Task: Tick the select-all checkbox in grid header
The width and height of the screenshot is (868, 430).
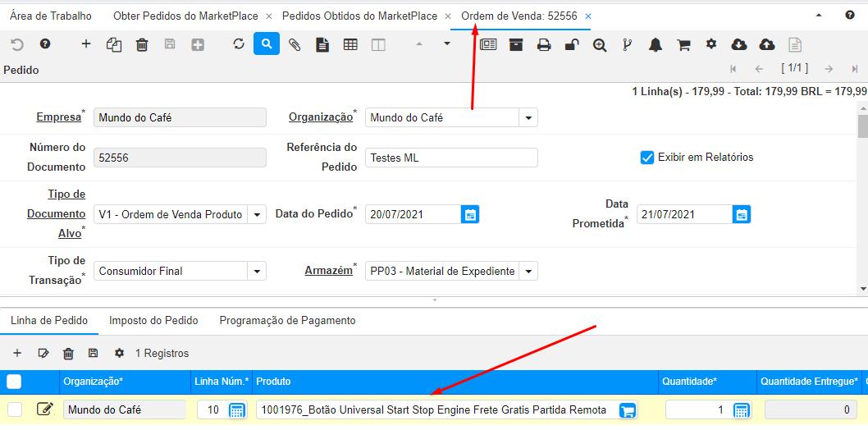Action: tap(14, 382)
